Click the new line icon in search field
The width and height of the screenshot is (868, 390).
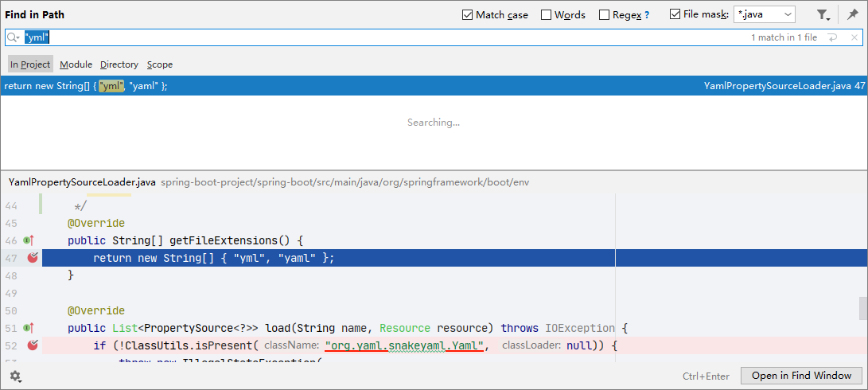coord(832,37)
